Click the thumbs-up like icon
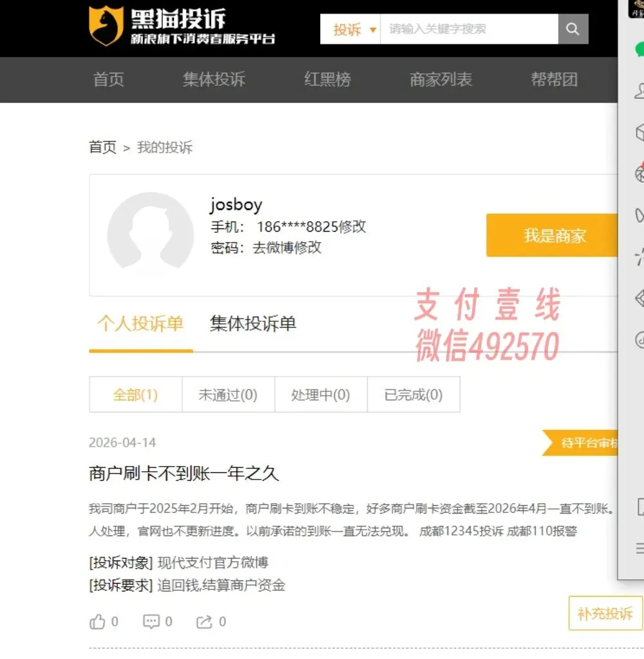Screen dimensions: 644x659 click(x=98, y=622)
